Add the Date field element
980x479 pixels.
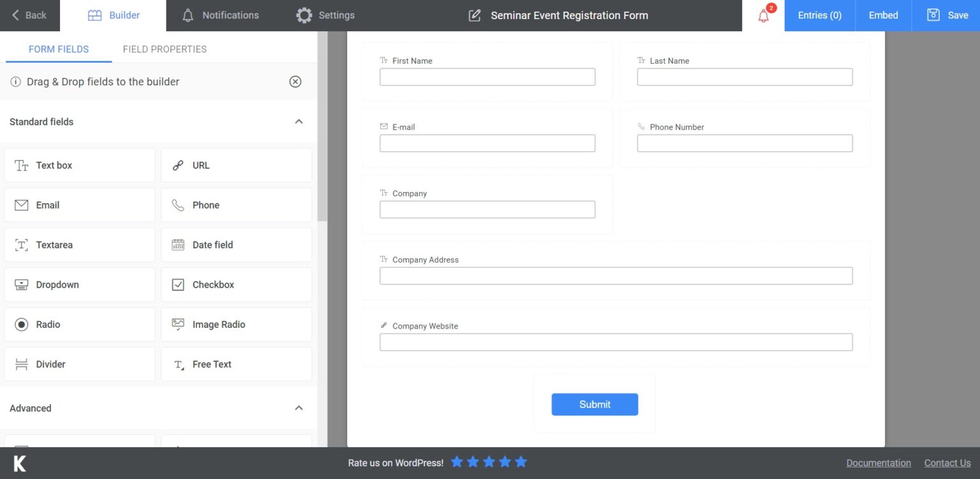[236, 245]
